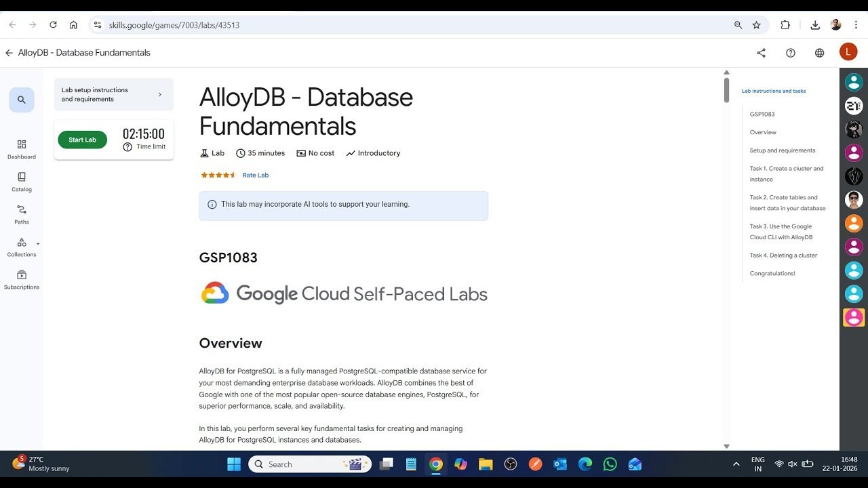Go to Task 1 Create a cluster
Image resolution: width=868 pixels, height=488 pixels.
(x=787, y=174)
